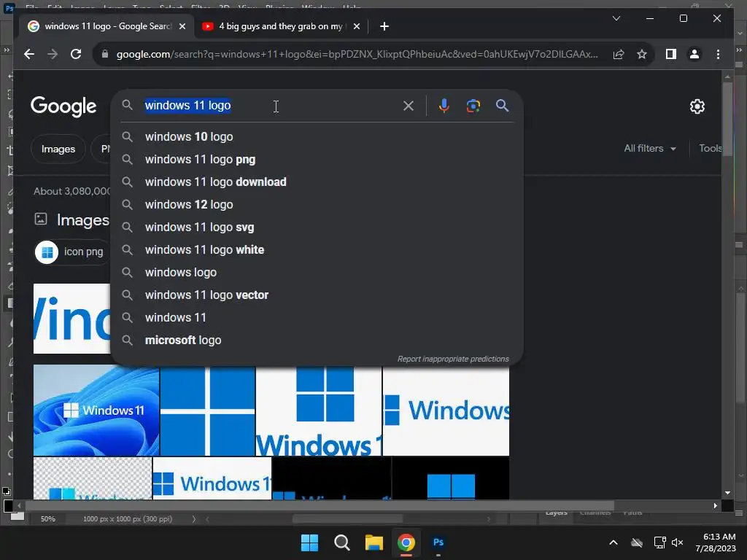Switch to Photoshop from taskbar
747x560 pixels.
438,542
